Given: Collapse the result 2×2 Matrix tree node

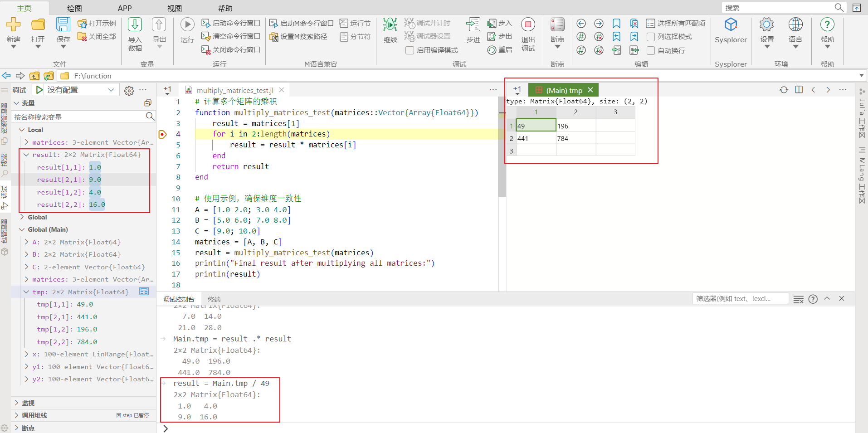Looking at the screenshot, I should 26,155.
